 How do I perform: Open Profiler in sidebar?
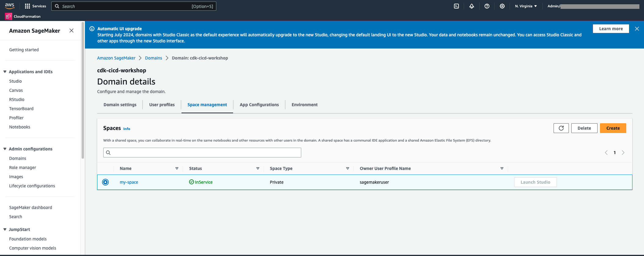coord(16,118)
